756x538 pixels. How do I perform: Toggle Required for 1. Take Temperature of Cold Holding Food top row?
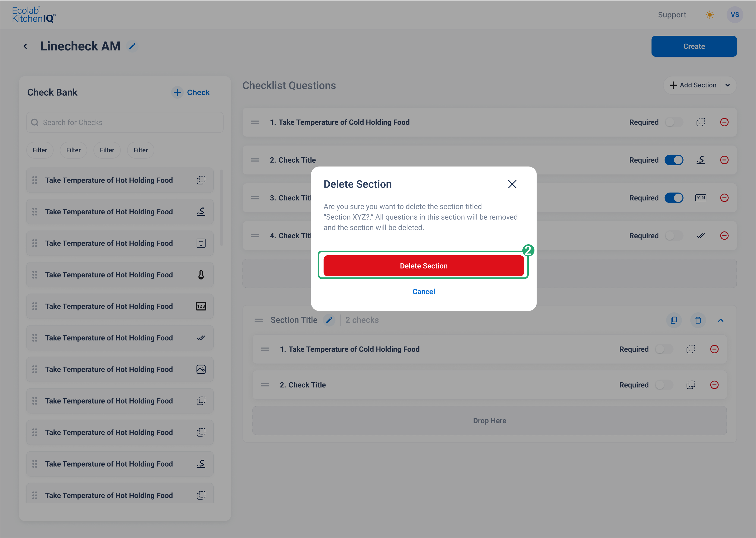(674, 122)
